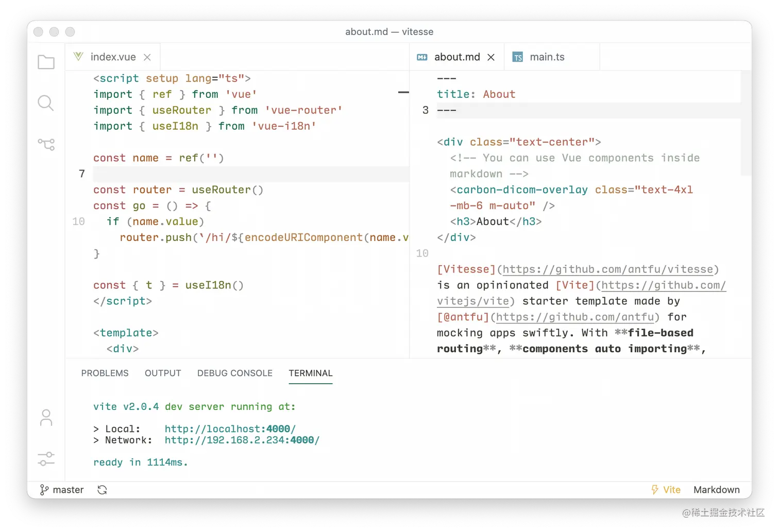Viewport: 779px width, 532px height.
Task: Click the sync changes icon in status bar
Action: coord(102,490)
